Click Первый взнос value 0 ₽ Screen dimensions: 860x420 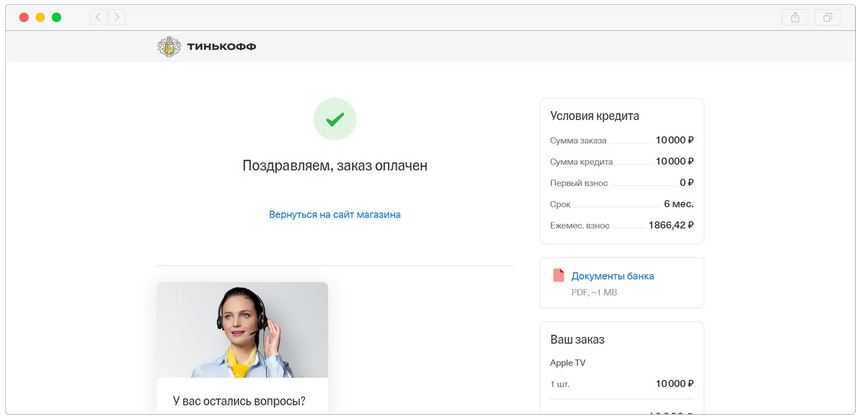point(687,183)
